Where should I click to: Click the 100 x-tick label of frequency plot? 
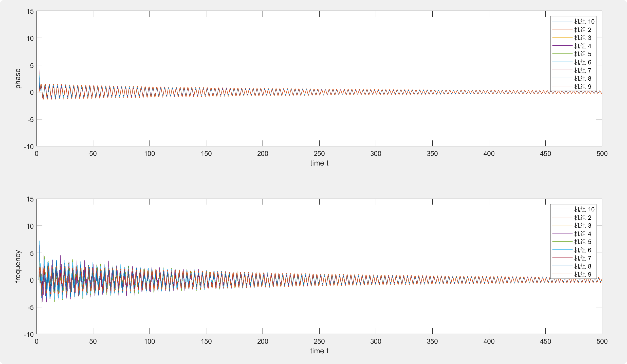coord(150,341)
